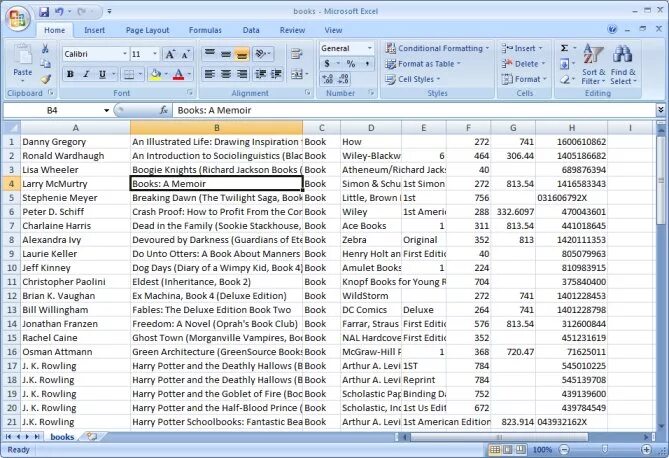Toggle Underline formatting

pos(102,75)
